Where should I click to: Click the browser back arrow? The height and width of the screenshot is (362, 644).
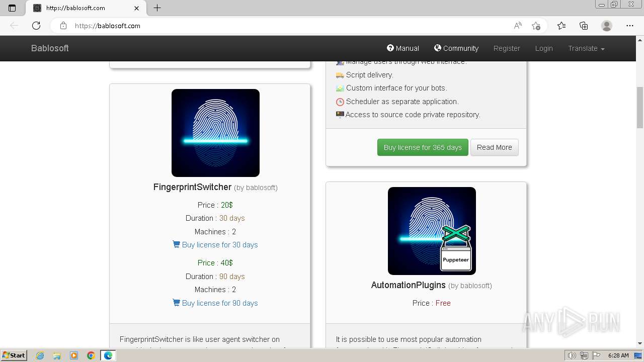pos(14,26)
